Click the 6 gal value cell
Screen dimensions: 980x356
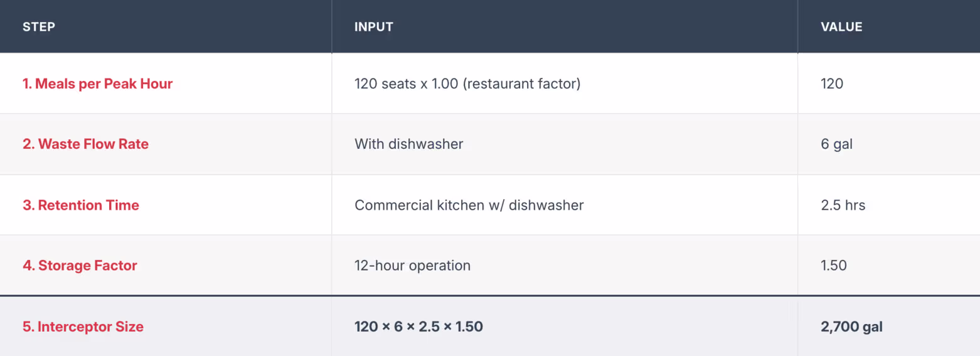[x=837, y=144]
